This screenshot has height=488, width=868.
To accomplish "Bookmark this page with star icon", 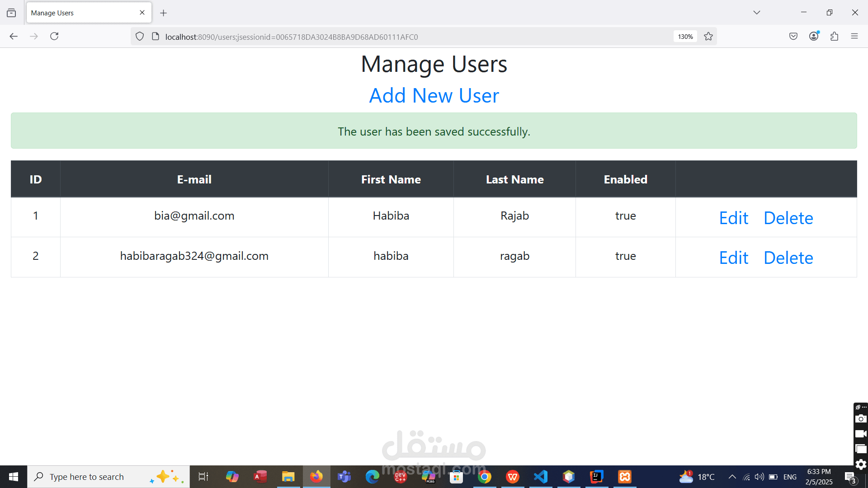I will 708,37.
